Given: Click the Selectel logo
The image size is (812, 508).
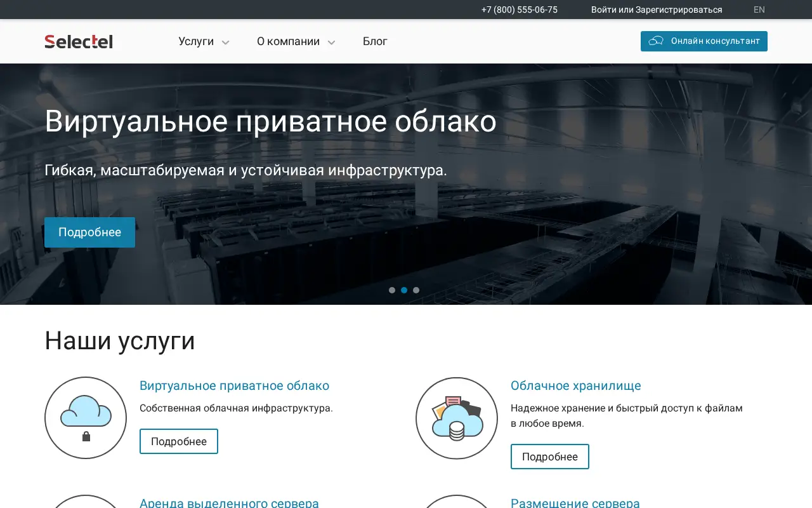Looking at the screenshot, I should (79, 41).
